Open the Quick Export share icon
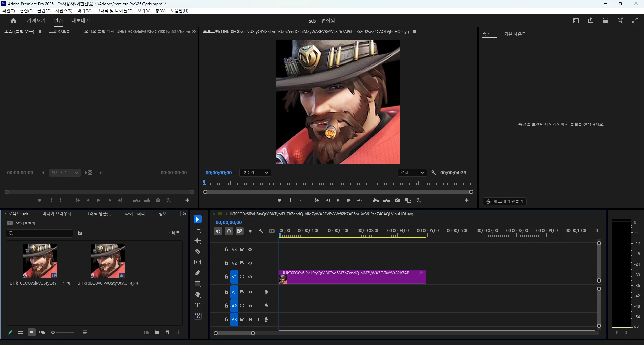This screenshot has height=345, width=644. tap(591, 21)
